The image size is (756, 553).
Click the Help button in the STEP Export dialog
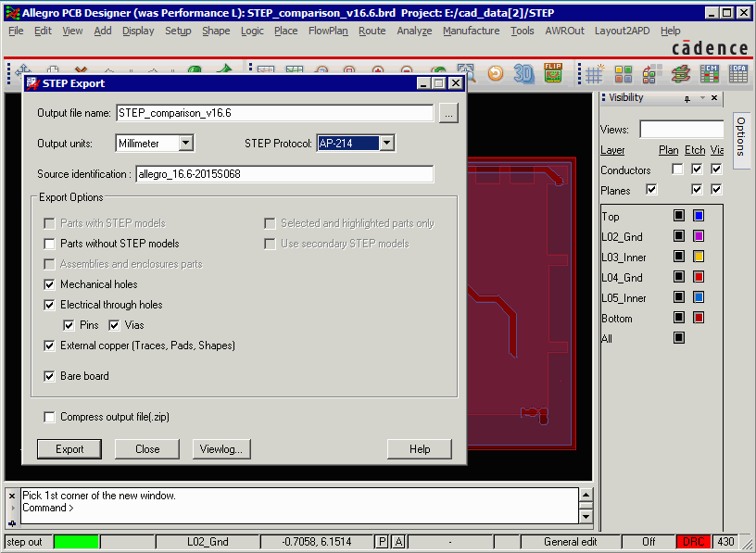click(420, 449)
